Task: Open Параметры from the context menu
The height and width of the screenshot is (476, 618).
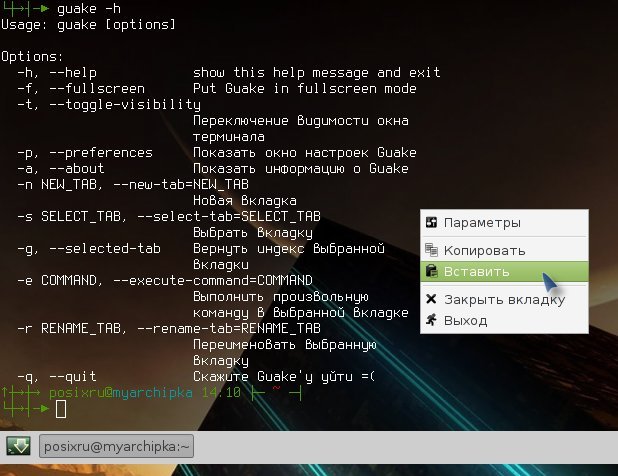Action: 504,223
